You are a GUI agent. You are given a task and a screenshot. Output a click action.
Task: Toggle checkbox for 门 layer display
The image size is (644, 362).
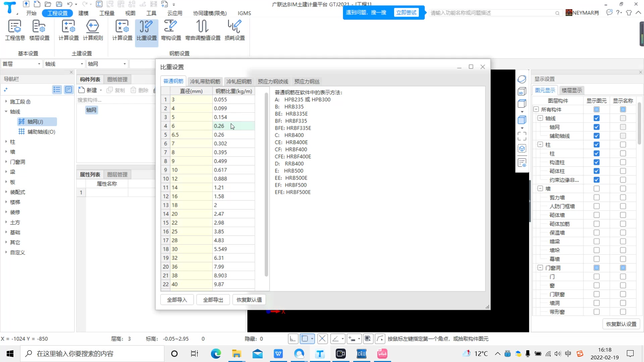click(x=596, y=276)
